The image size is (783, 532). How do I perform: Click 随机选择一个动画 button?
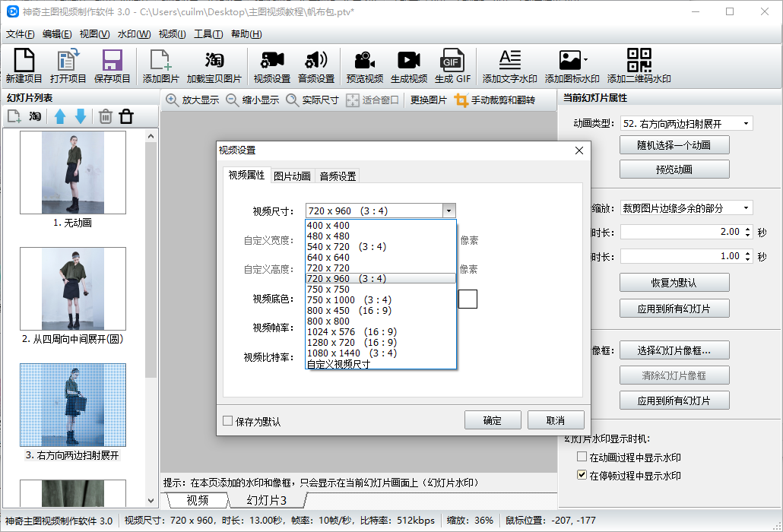[674, 145]
